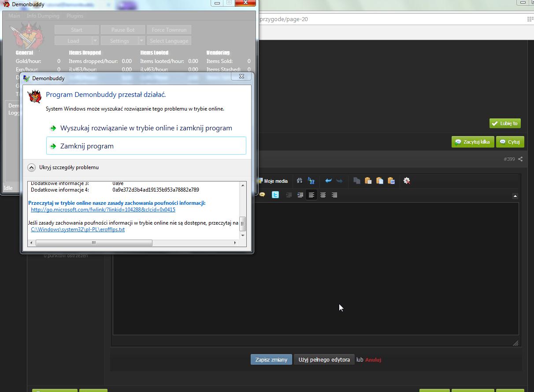Click the details scroll-up arrow
534x392 pixels.
click(x=243, y=185)
